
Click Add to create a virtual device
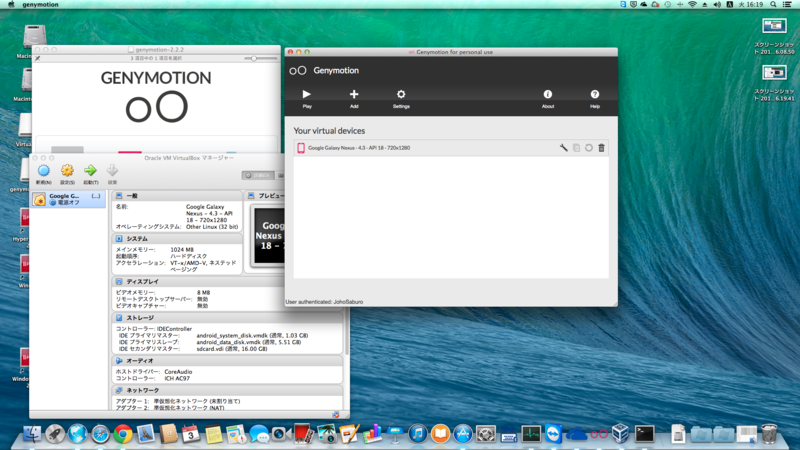(354, 98)
